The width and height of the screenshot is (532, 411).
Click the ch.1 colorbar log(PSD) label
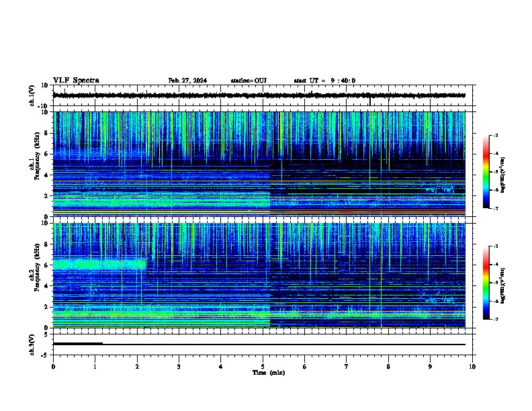(503, 175)
